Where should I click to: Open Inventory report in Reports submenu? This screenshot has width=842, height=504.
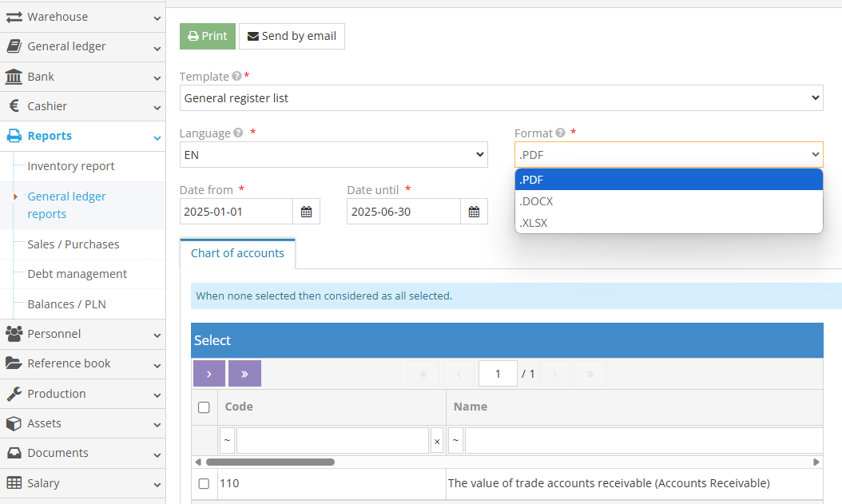coord(71,166)
